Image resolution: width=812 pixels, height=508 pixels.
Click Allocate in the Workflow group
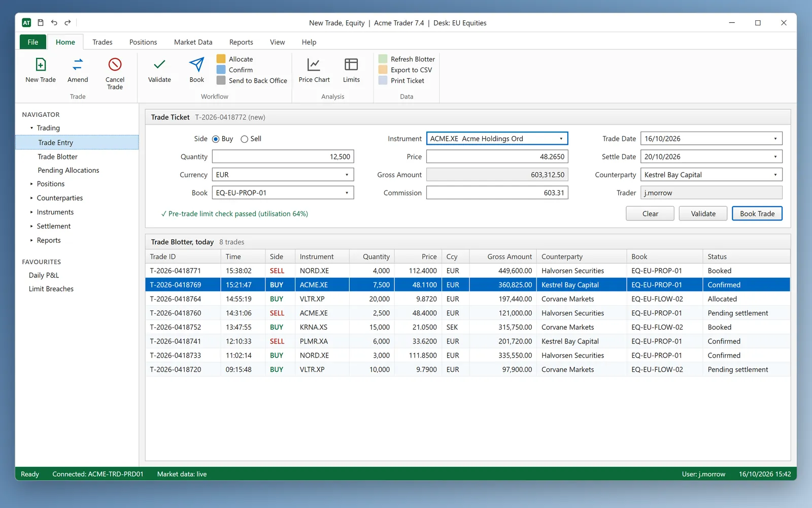(235, 59)
